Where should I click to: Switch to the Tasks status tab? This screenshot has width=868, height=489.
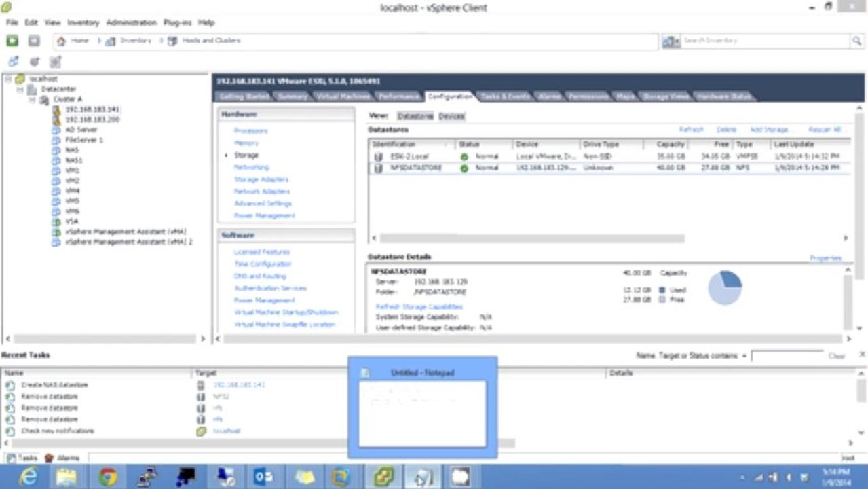[22, 458]
